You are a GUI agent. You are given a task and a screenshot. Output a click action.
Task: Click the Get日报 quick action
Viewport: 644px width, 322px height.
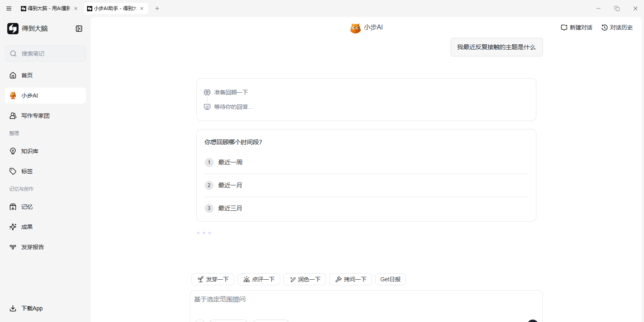pyautogui.click(x=391, y=279)
